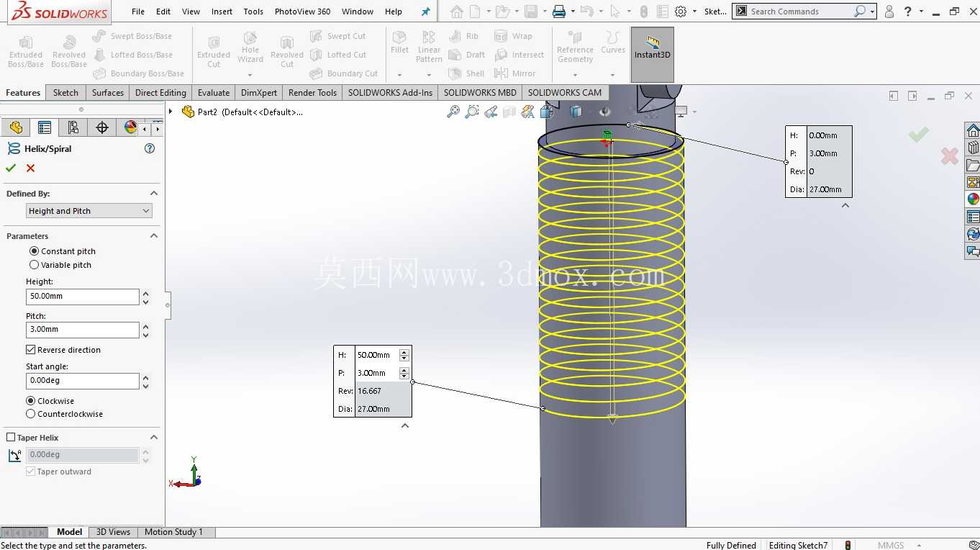Select Counterclockwise radio button
The height and width of the screenshot is (550, 980).
tap(30, 414)
